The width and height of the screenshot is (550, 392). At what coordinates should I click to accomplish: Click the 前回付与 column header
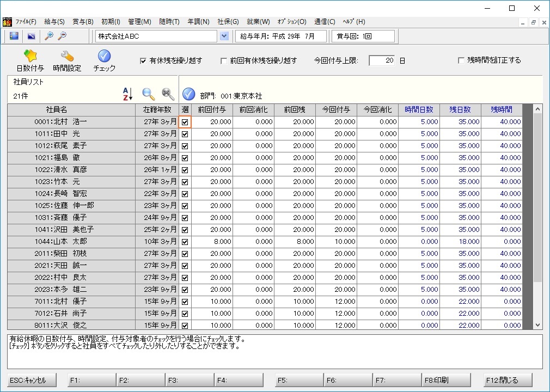[x=212, y=110]
